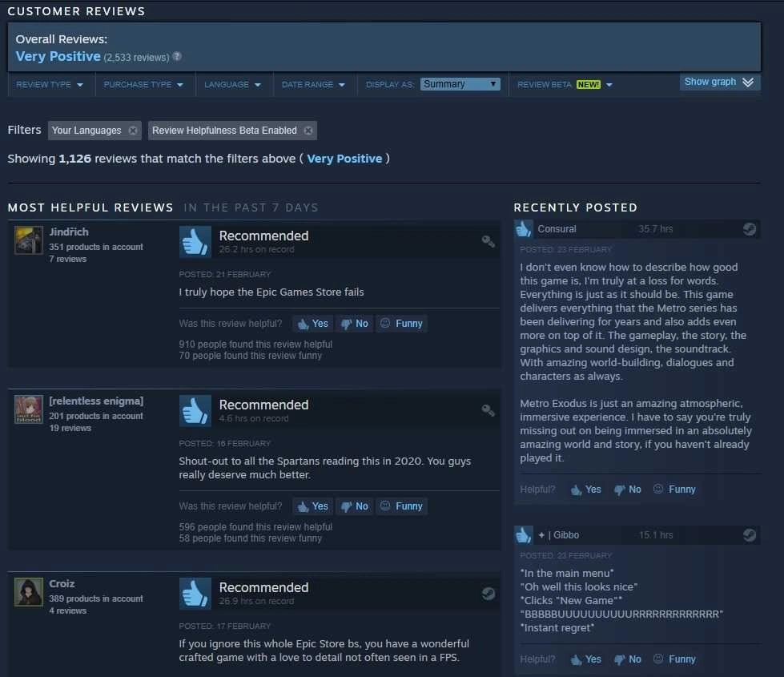
Task: Vote No on relentless enigma's review
Action: pyautogui.click(x=354, y=506)
